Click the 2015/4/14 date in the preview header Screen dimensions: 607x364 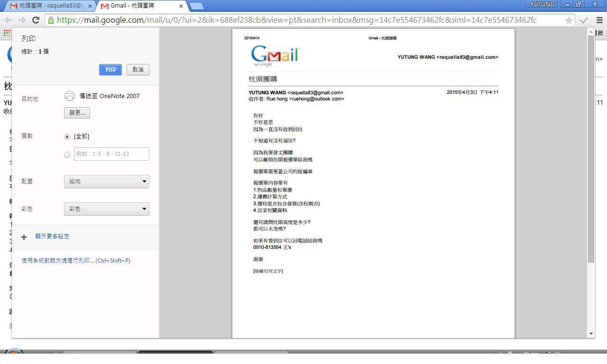coord(252,38)
